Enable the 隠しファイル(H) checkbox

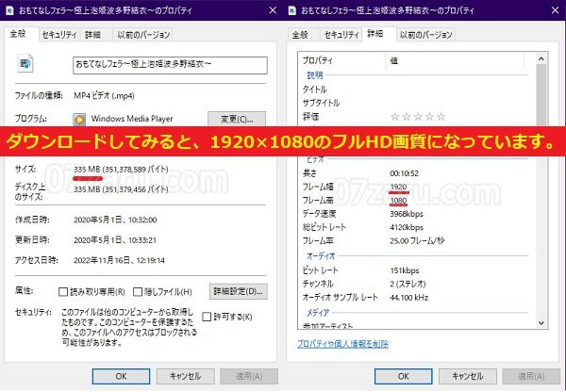138,292
